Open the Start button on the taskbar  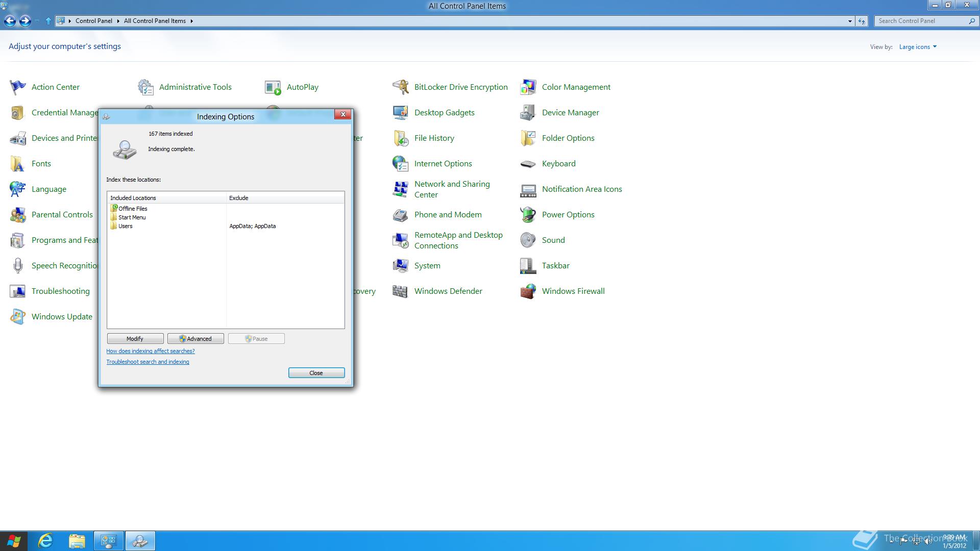click(14, 541)
